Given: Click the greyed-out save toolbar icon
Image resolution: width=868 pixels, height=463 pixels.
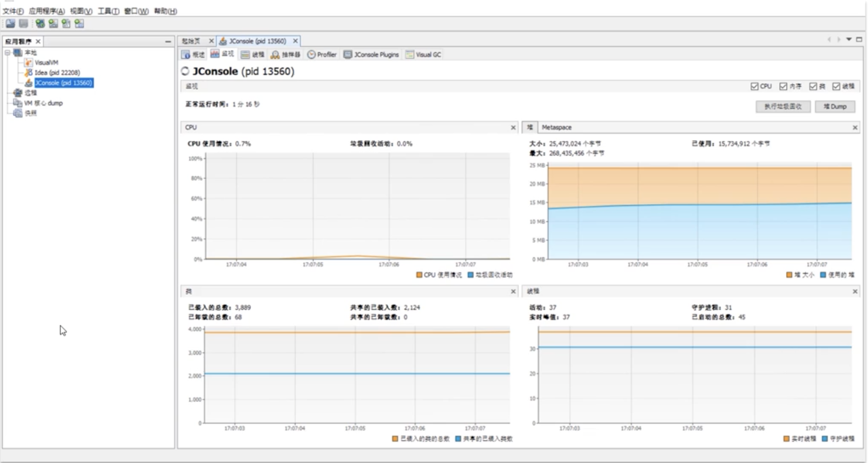Looking at the screenshot, I should click(23, 23).
